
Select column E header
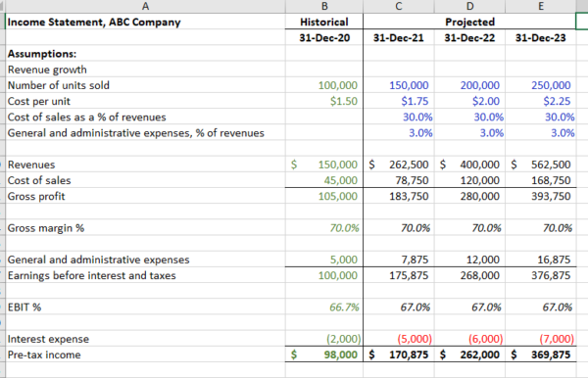coord(540,6)
